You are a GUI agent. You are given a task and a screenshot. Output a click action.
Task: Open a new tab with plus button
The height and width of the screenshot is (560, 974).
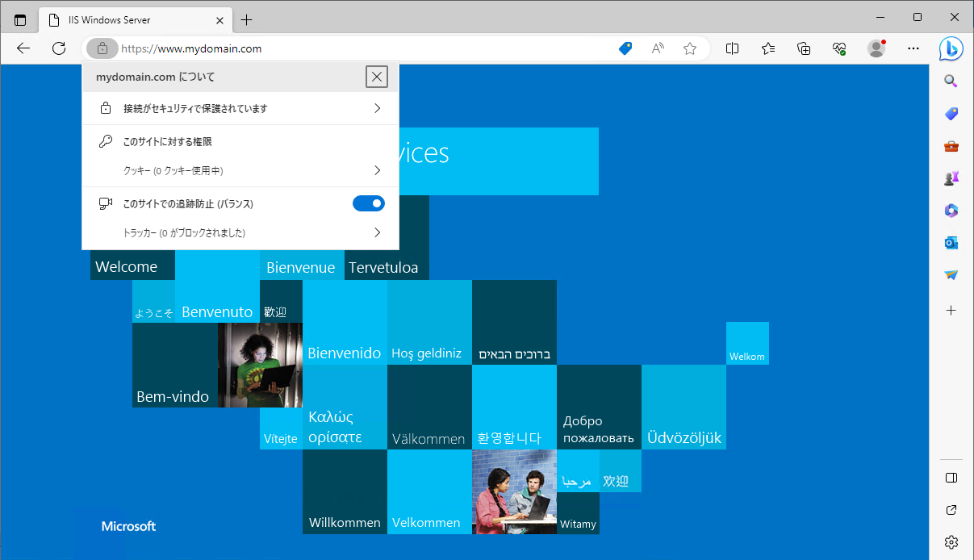(247, 19)
